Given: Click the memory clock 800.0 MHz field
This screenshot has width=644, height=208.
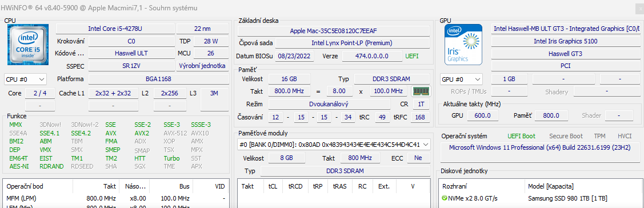Looking at the screenshot, I should pos(290,91).
